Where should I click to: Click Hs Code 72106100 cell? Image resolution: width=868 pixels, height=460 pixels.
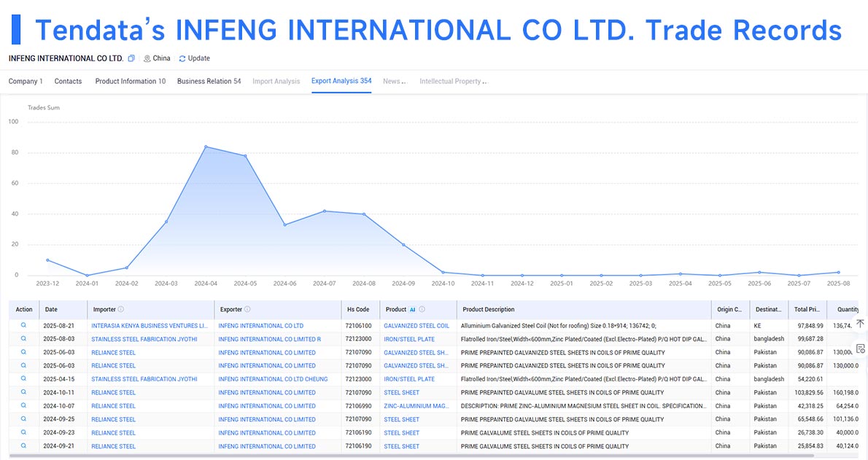pos(359,325)
